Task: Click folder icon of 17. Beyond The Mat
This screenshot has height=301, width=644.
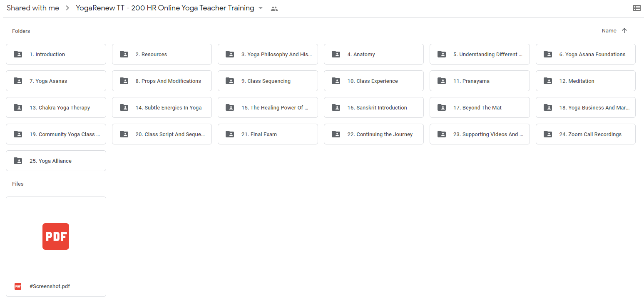Action: (x=442, y=107)
